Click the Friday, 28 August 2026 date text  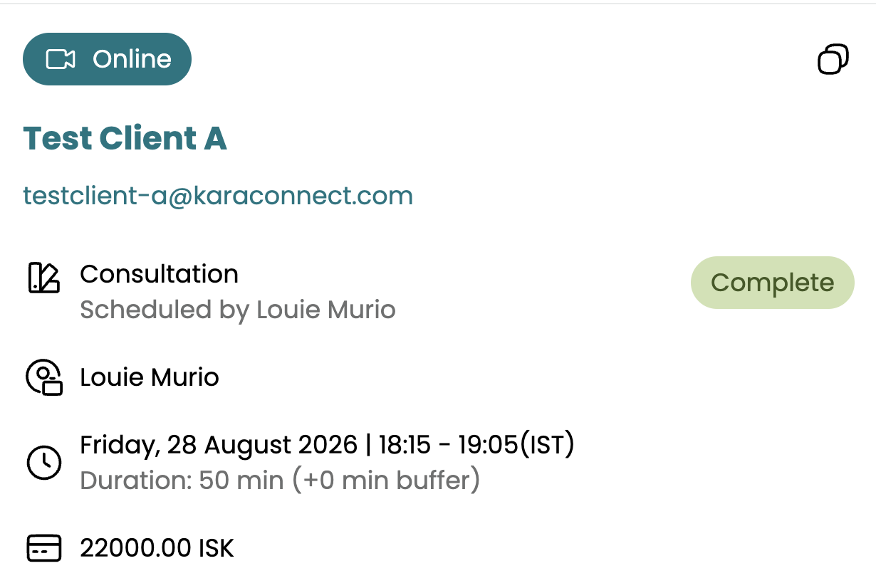point(219,445)
